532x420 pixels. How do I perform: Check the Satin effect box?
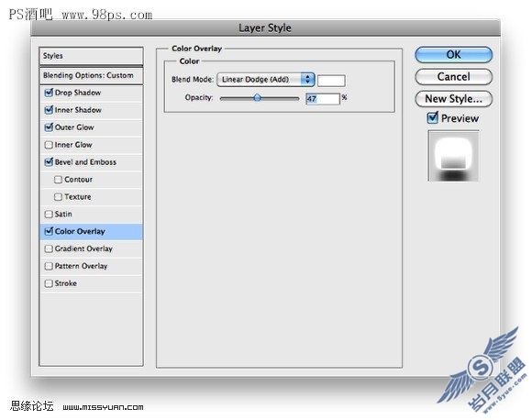(49, 214)
